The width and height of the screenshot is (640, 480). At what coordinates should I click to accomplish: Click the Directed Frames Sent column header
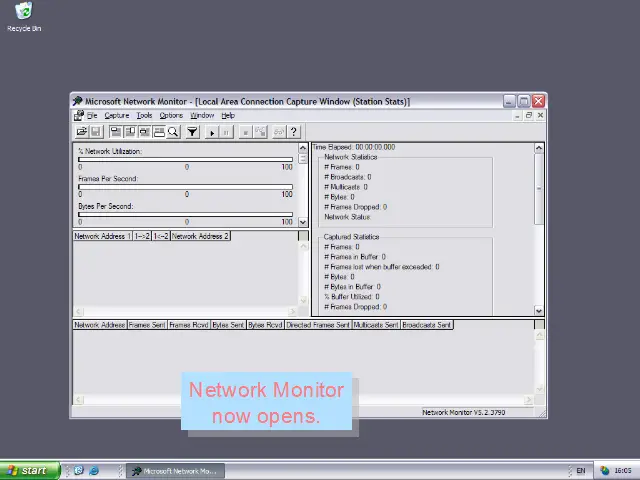pyautogui.click(x=318, y=325)
